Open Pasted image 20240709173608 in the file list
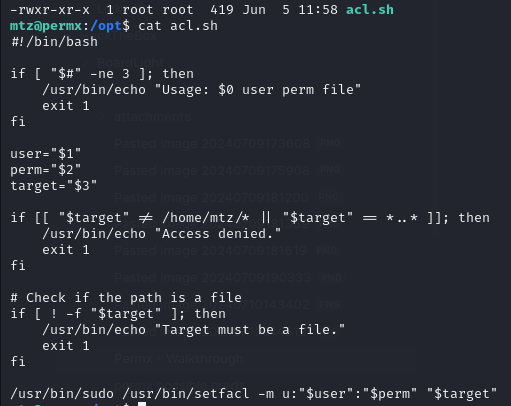Viewport: 511px width, 406px height. [x=212, y=144]
